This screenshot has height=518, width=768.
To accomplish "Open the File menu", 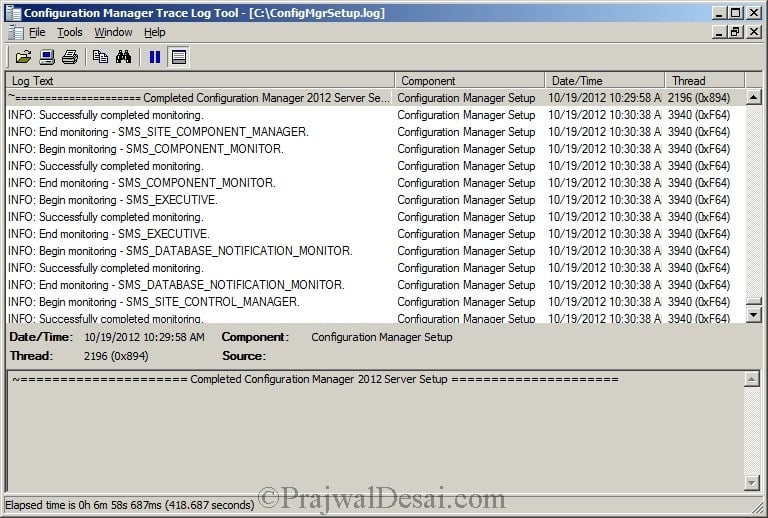I will pos(37,32).
